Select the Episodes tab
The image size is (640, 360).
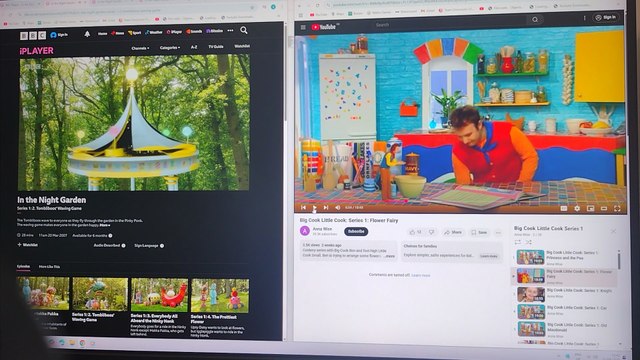(23, 267)
